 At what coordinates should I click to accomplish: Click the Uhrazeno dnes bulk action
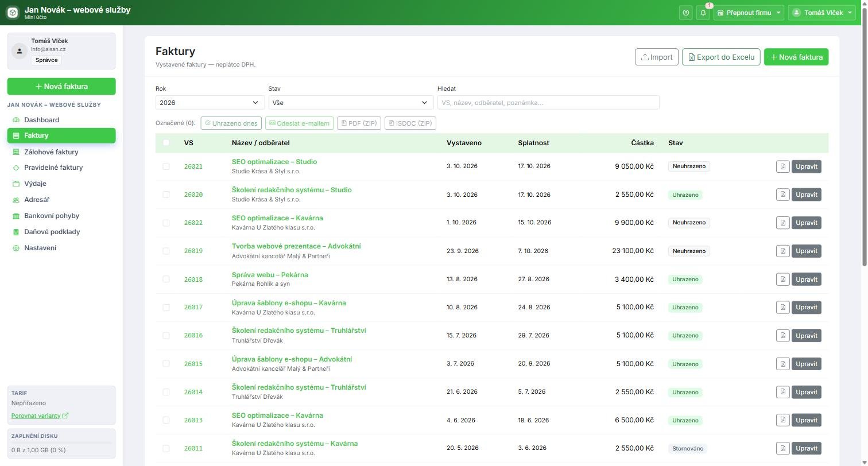click(231, 123)
